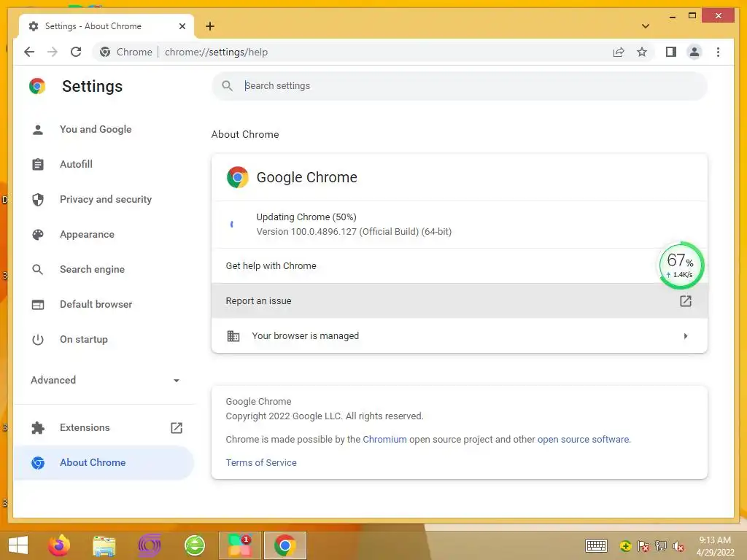The width and height of the screenshot is (747, 560).
Task: Click the Google Chrome heading logo
Action: pyautogui.click(x=237, y=177)
